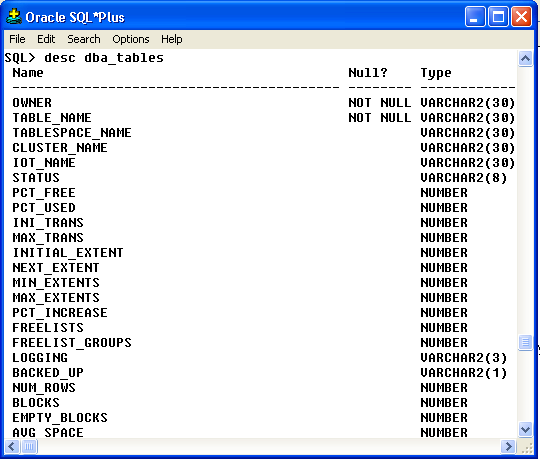Click on the TABLESPACE_NAME column text

pos(72,133)
